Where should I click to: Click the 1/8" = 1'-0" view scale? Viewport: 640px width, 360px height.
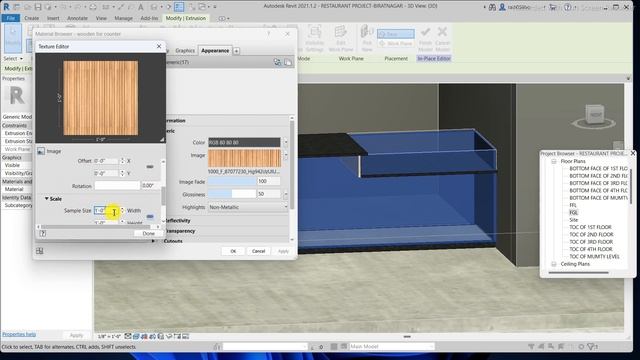coord(109,337)
